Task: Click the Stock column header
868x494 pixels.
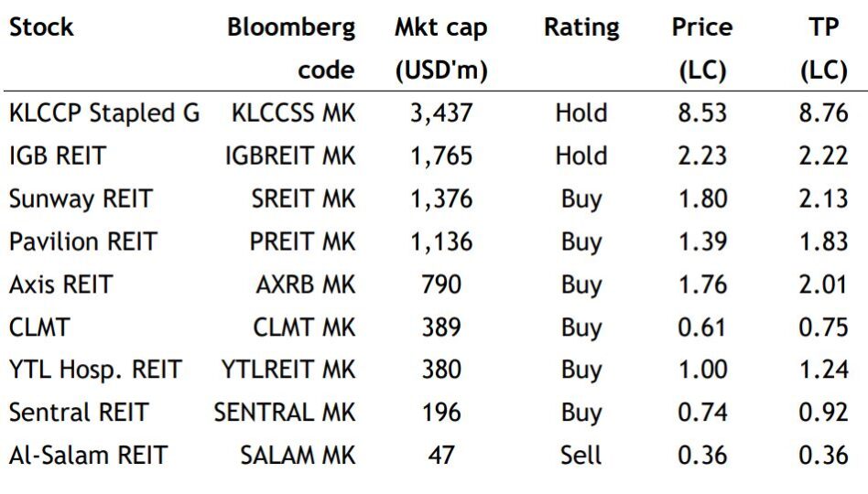Action: click(x=41, y=27)
